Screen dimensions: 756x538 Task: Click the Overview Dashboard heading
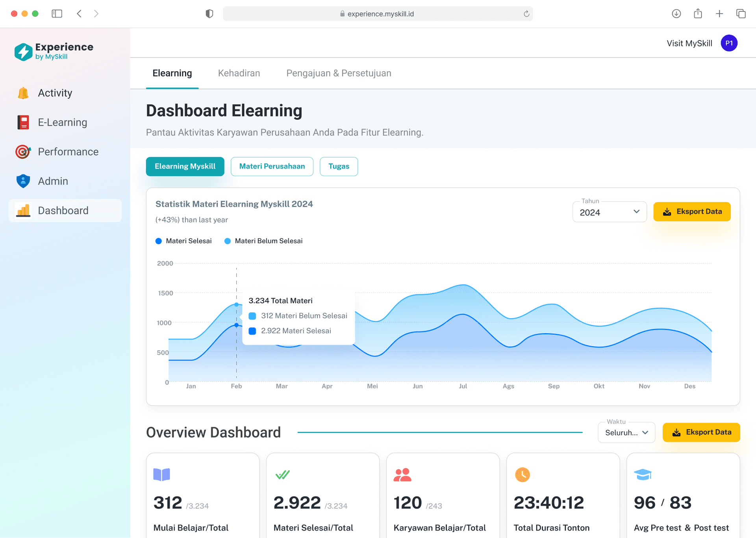pos(213,432)
